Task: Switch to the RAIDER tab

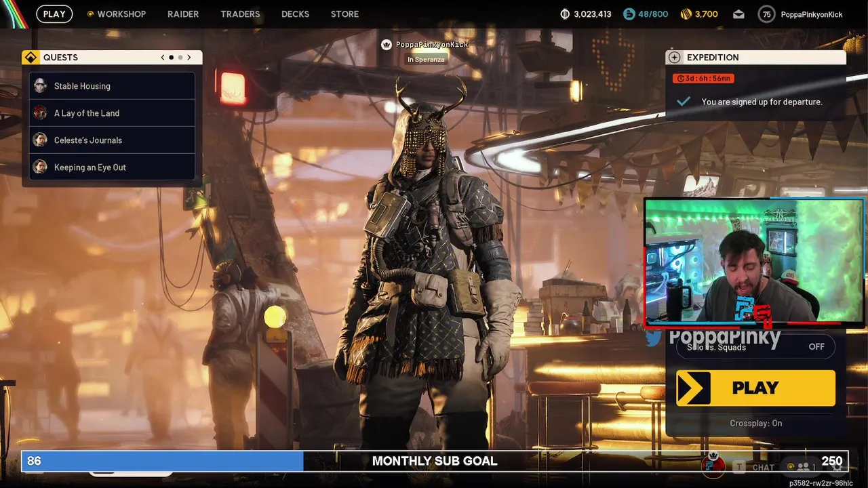Action: (183, 14)
